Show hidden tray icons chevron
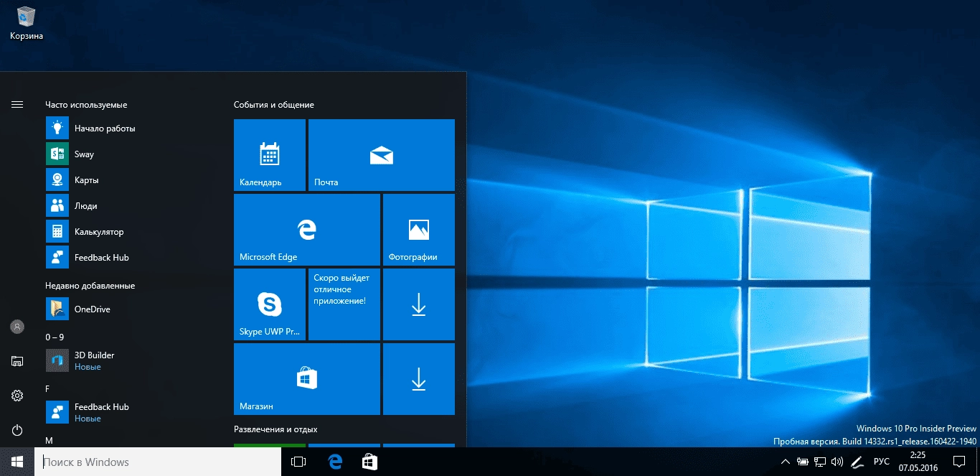Image resolution: width=980 pixels, height=476 pixels. pyautogui.click(x=785, y=462)
